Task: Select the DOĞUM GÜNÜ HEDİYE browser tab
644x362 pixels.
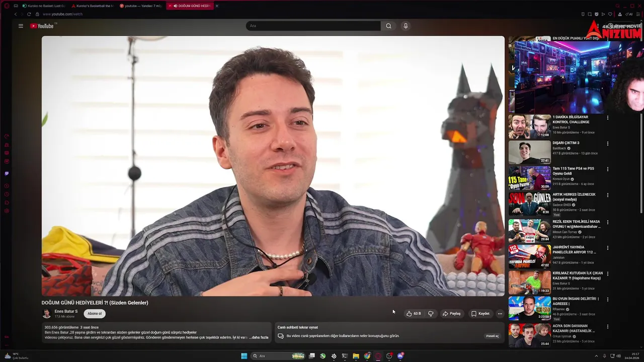Action: pos(190,6)
